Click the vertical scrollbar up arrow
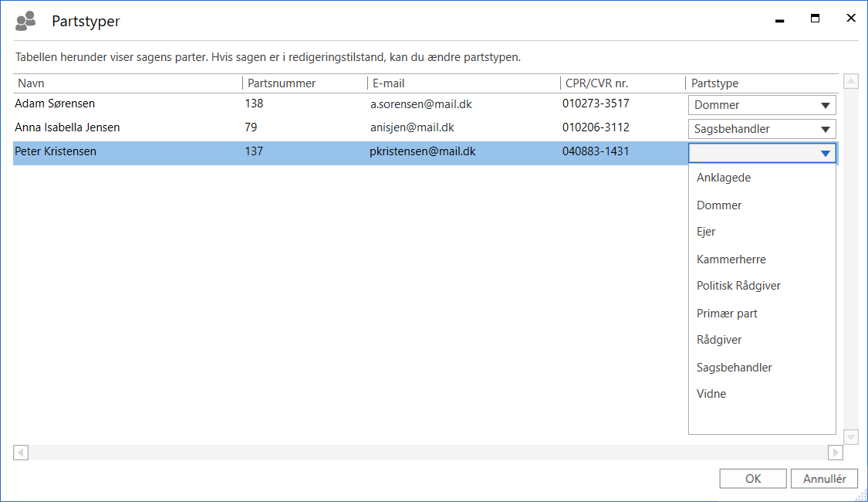The image size is (868, 502). [x=851, y=81]
